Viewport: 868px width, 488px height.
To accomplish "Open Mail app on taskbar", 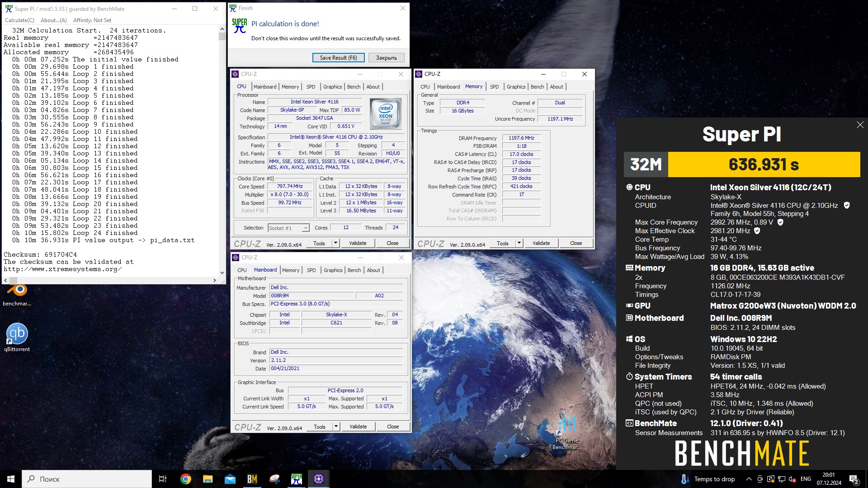I will [x=230, y=479].
